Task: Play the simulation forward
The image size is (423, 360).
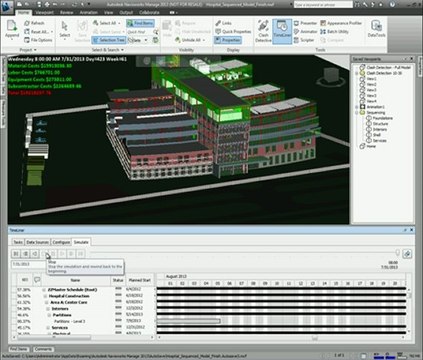Action: 62,254
